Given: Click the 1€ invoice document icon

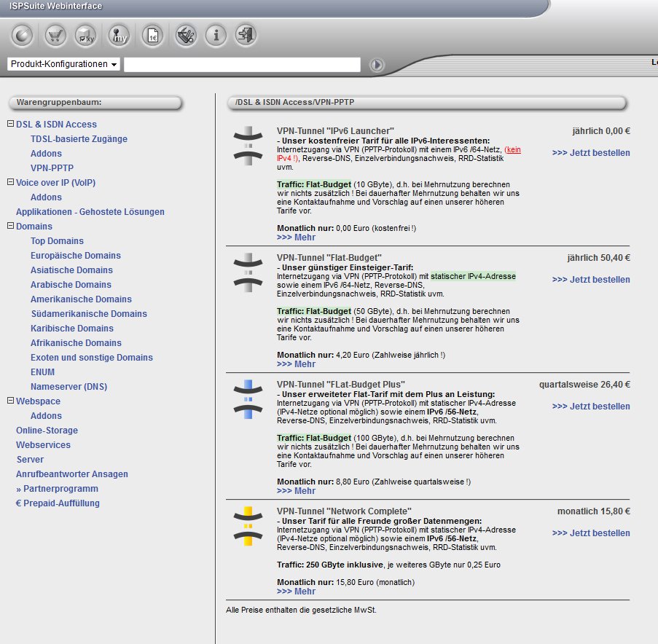Looking at the screenshot, I should [x=152, y=34].
